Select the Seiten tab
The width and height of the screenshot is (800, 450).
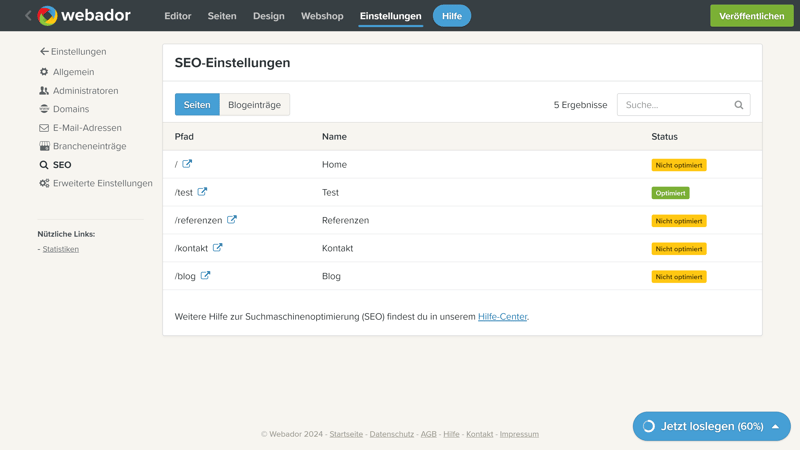point(197,105)
